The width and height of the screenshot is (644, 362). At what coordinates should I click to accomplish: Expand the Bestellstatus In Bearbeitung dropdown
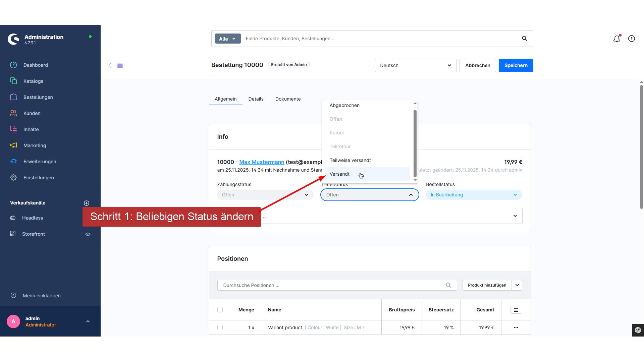474,195
